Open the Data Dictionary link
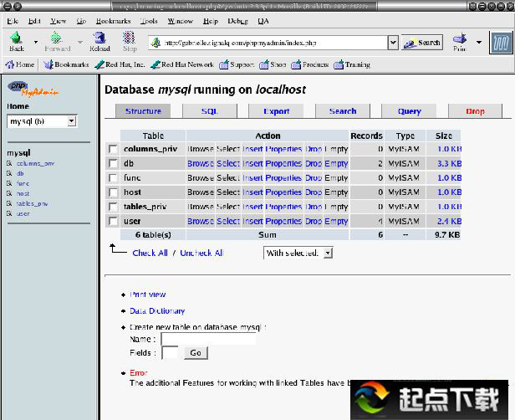The height and width of the screenshot is (420, 515). (x=157, y=311)
